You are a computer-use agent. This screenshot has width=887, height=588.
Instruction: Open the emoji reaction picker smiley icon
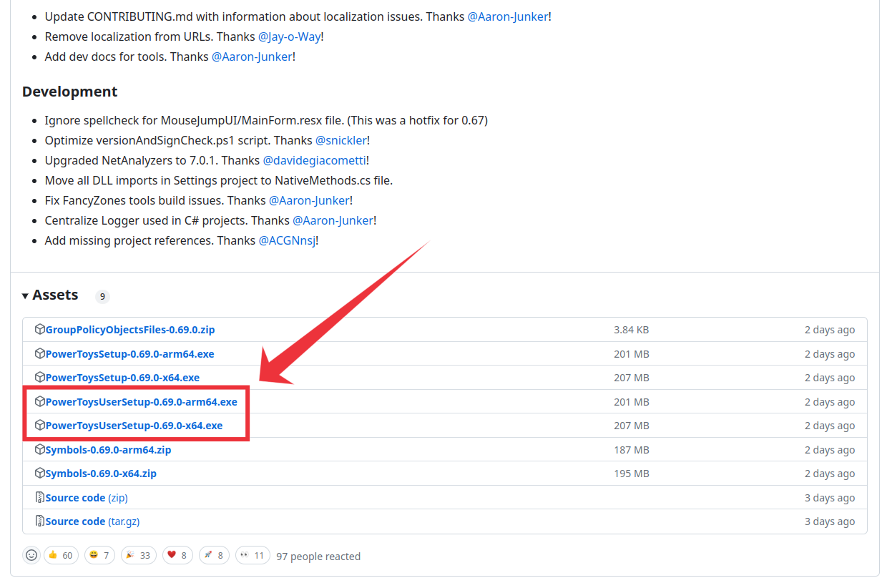[x=31, y=554]
